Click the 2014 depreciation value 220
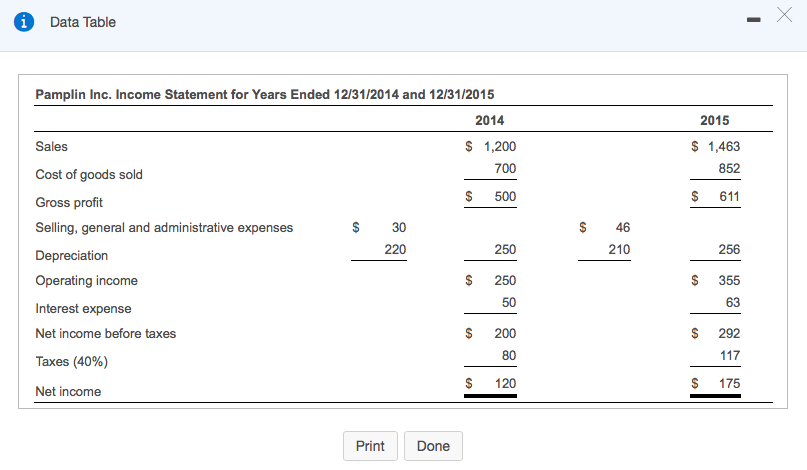Viewport: 807px width, 470px height. click(395, 250)
